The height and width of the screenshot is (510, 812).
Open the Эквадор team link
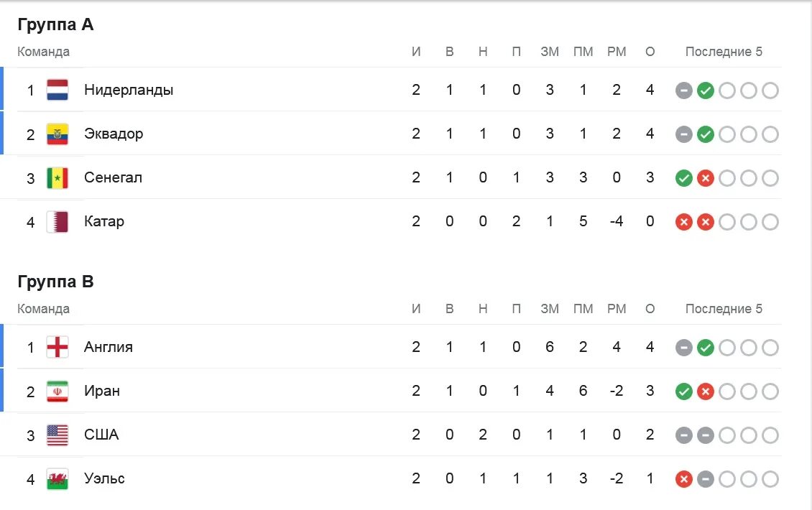[114, 134]
